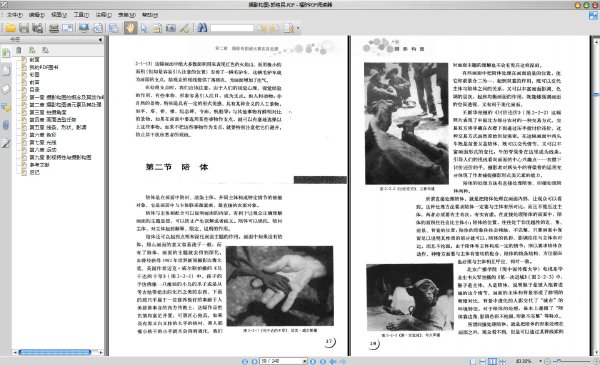Click the next view forward arrow

point(343,361)
